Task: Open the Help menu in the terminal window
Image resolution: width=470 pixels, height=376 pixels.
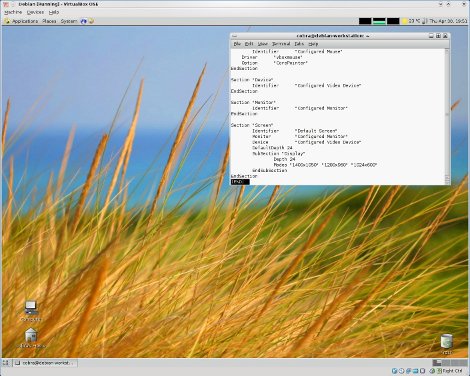Action: (x=313, y=44)
